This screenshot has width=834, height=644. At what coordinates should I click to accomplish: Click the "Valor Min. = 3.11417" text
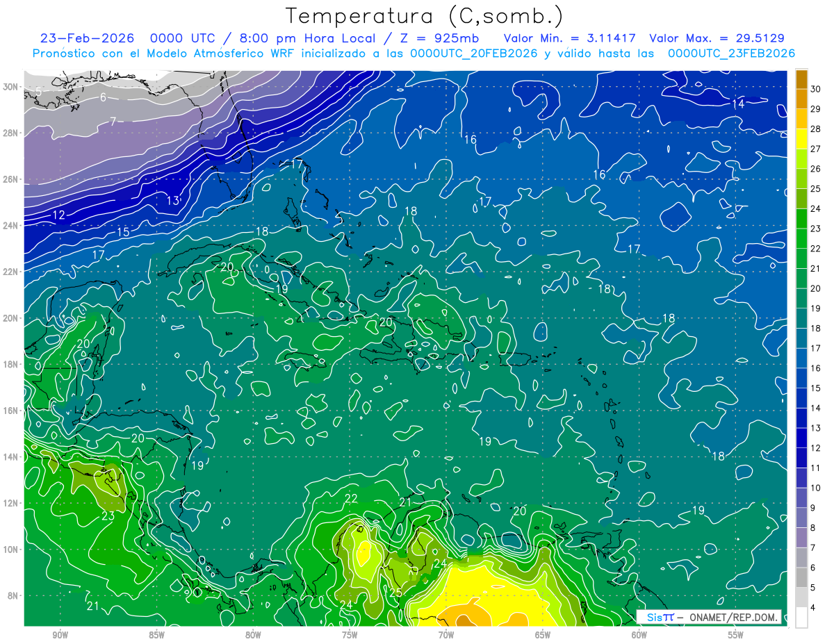pos(569,38)
